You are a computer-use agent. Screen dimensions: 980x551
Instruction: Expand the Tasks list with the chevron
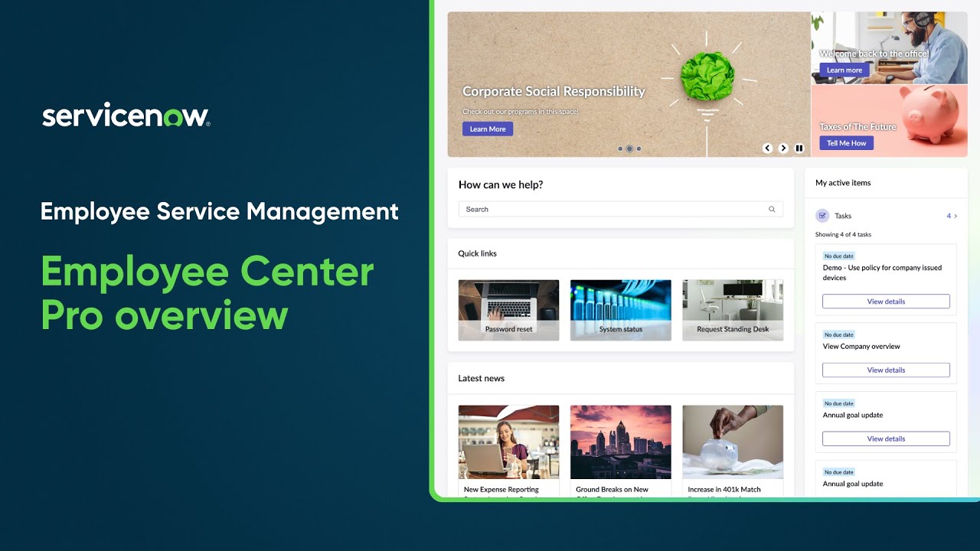click(956, 216)
